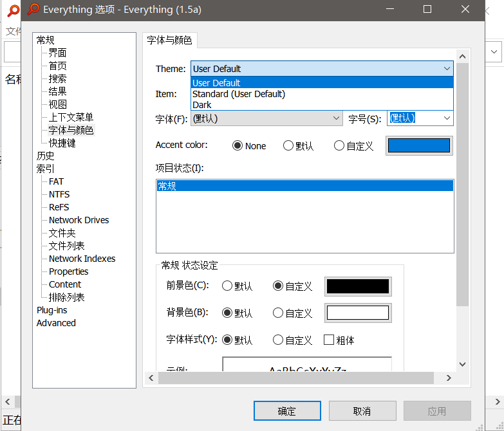Open the main window search box dropdown arrow
The height and width of the screenshot is (431, 504).
pos(494,51)
